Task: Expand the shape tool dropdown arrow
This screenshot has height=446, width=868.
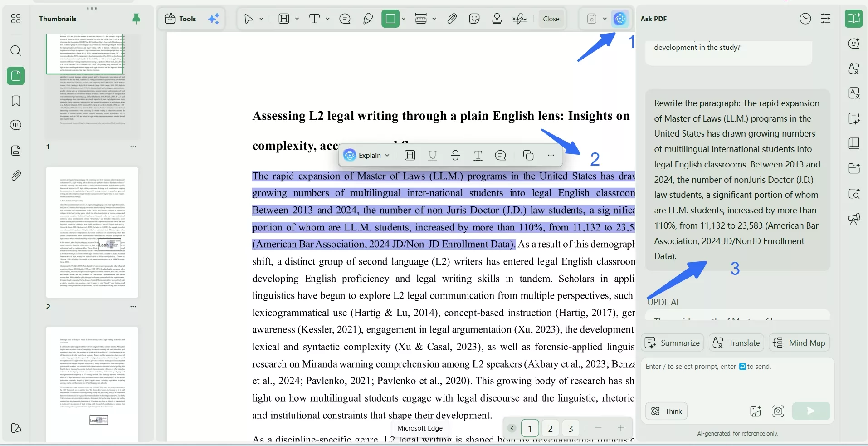Action: coord(404,19)
